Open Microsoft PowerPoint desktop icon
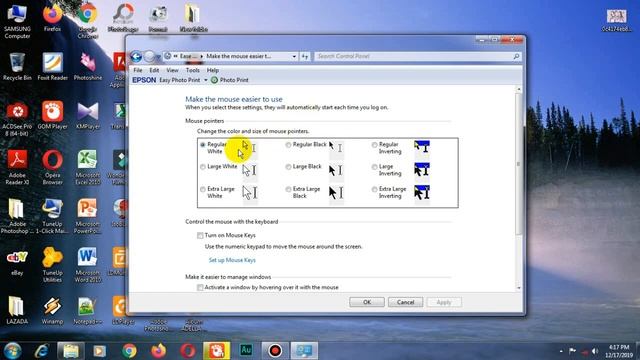 point(88,216)
